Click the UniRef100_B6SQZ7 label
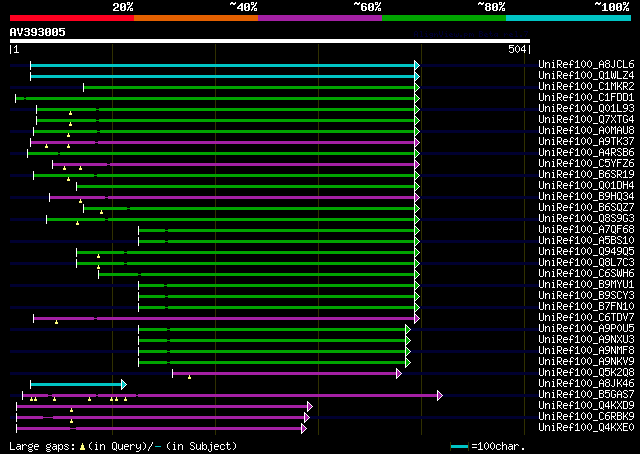The height and width of the screenshot is (454, 640). pos(586,208)
